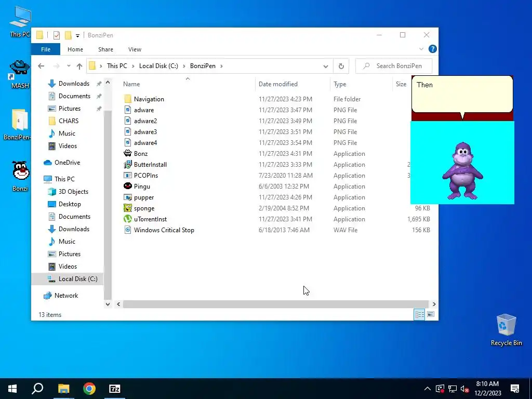Click the Bonzi desktop icon
Viewport: 532px width, 399px height.
pyautogui.click(x=20, y=176)
